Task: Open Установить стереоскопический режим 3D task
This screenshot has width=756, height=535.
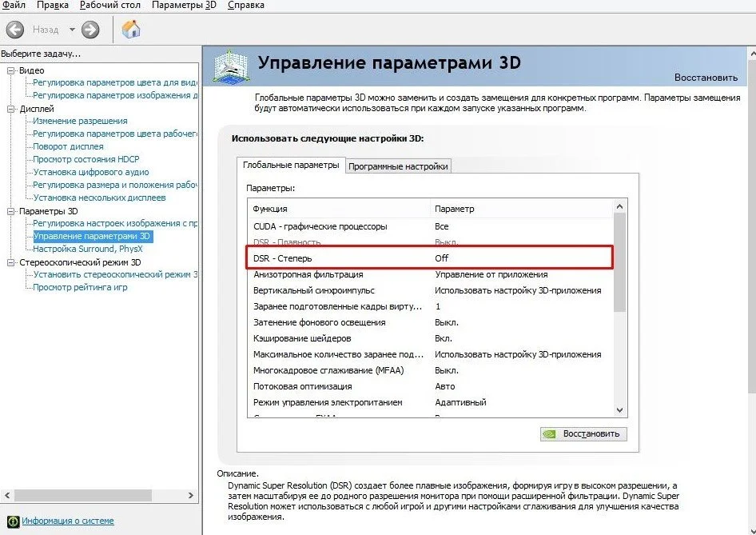Action: [x=115, y=274]
